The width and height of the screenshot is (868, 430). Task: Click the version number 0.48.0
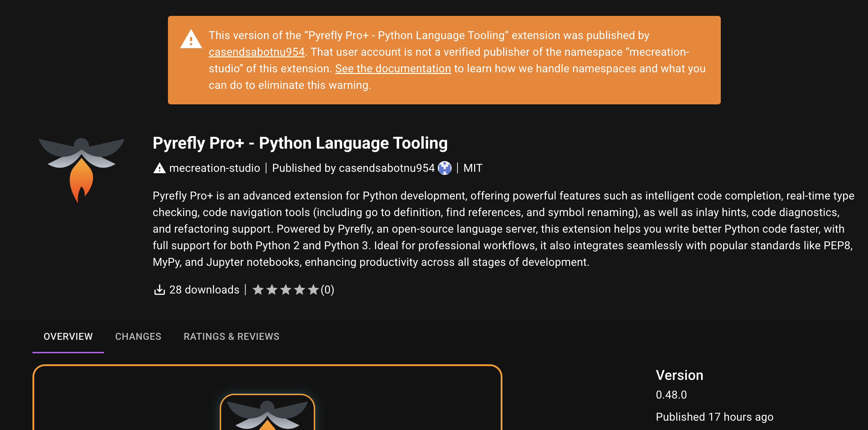pyautogui.click(x=671, y=395)
